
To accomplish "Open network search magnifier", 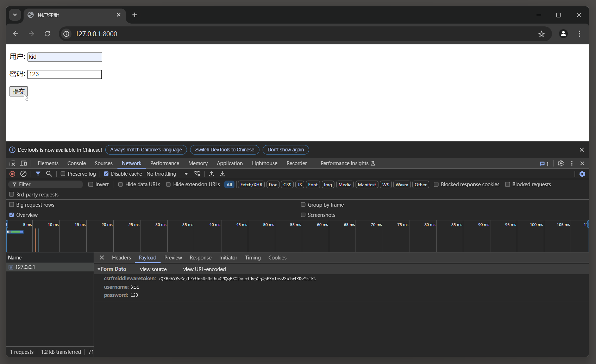I will tap(49, 174).
